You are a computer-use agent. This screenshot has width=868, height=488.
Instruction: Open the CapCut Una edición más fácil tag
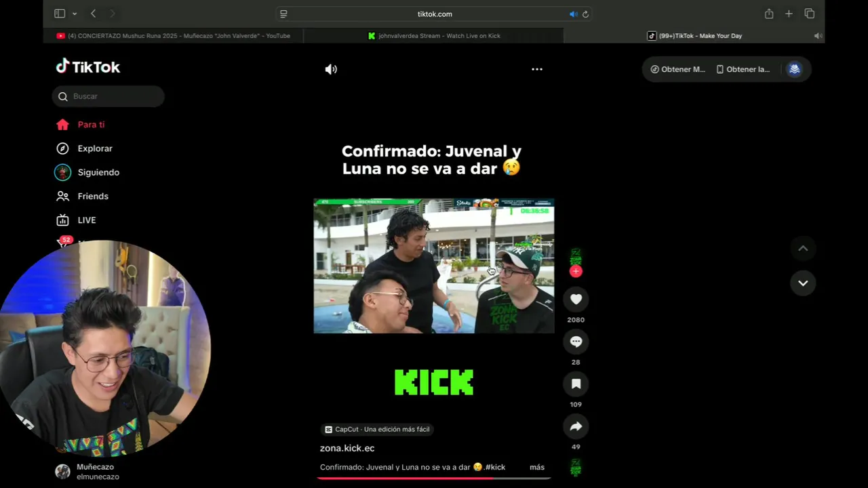(377, 429)
